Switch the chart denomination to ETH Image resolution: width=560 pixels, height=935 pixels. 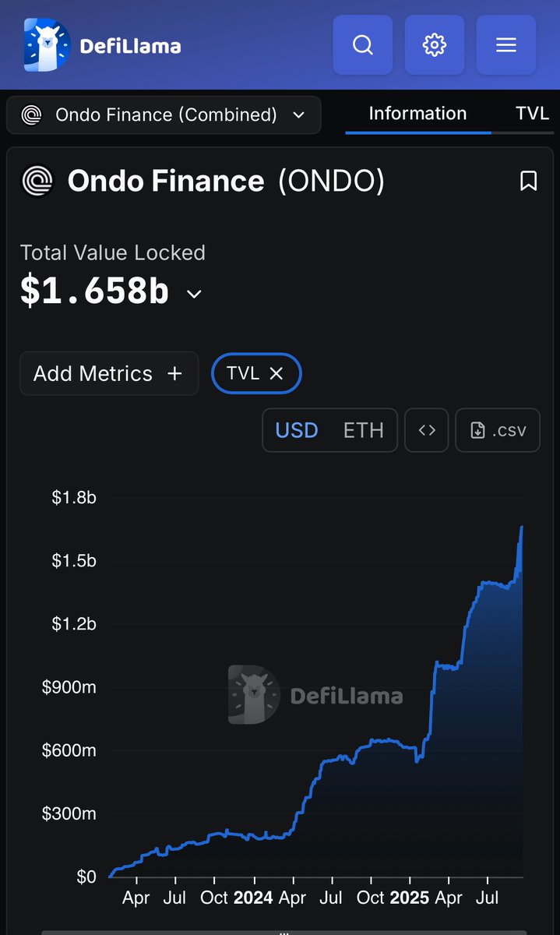coord(364,430)
